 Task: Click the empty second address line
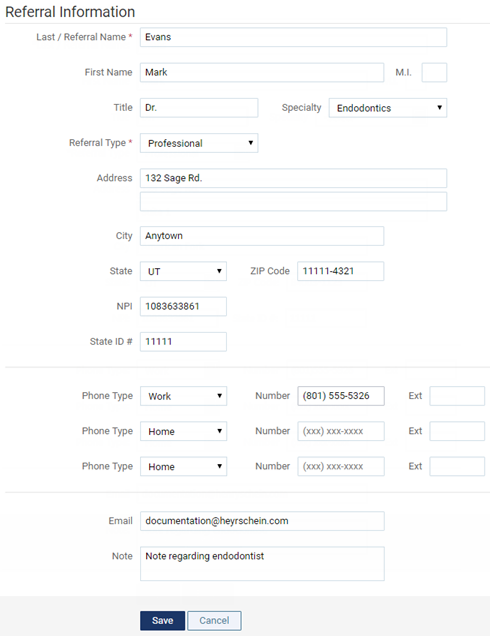[x=293, y=202]
